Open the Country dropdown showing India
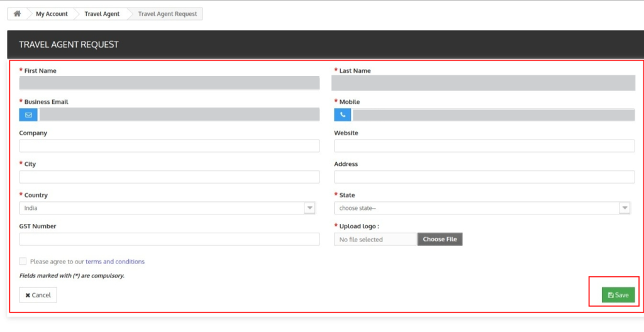The width and height of the screenshot is (644, 332). pyautogui.click(x=167, y=208)
